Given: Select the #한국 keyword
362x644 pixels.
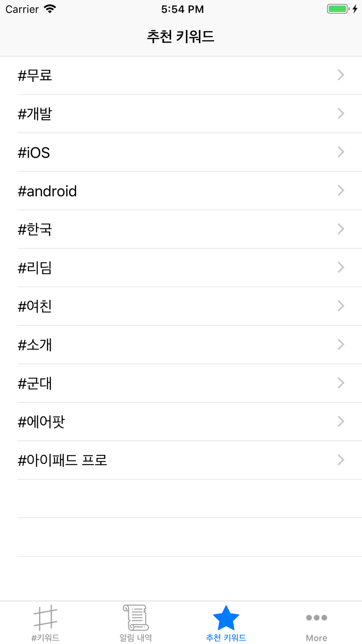Looking at the screenshot, I should tap(181, 229).
